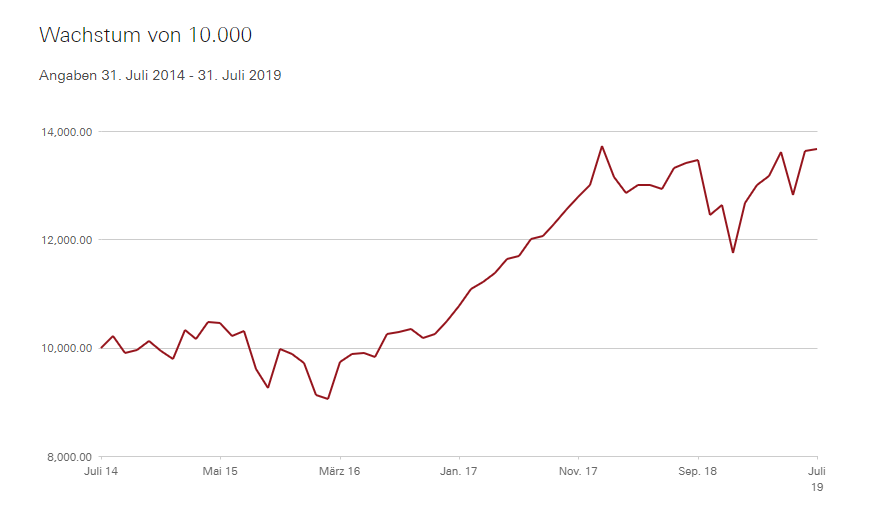Pick the 'Jan. 17' x-axis label
The height and width of the screenshot is (510, 878).
click(459, 471)
